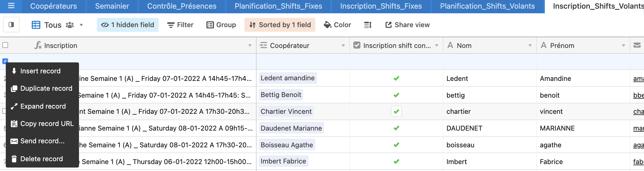Uncheck the selected first row checkbox

[5, 61]
